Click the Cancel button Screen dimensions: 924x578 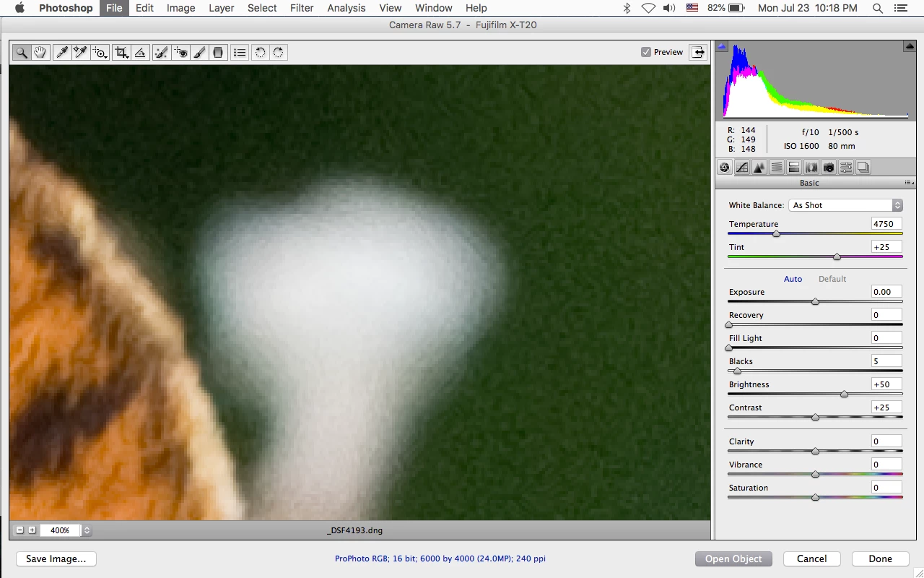click(x=811, y=558)
